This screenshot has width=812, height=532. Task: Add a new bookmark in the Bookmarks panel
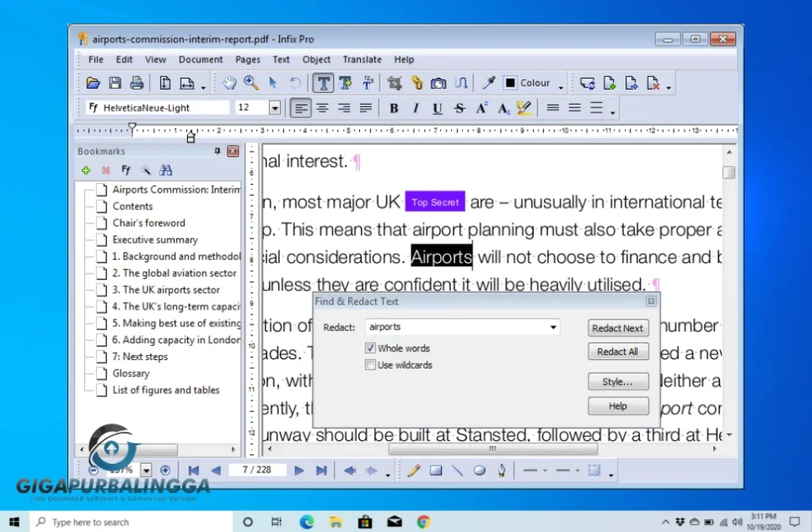point(86,170)
